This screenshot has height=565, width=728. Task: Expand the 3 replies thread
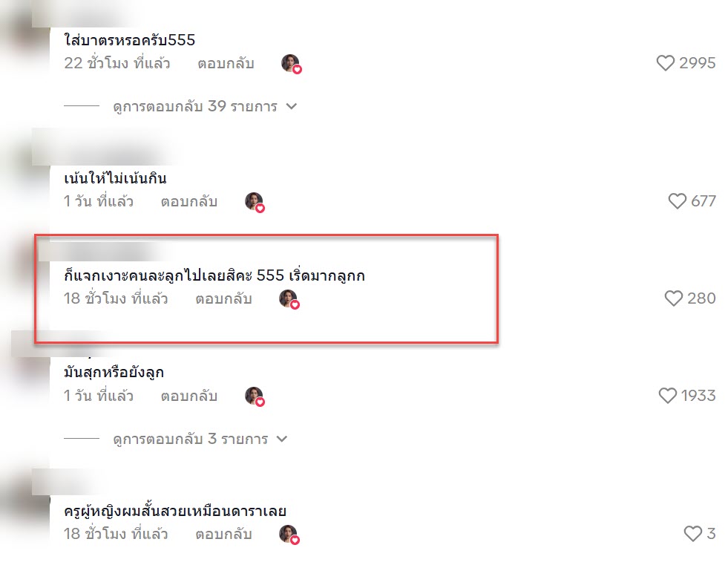pyautogui.click(x=191, y=439)
